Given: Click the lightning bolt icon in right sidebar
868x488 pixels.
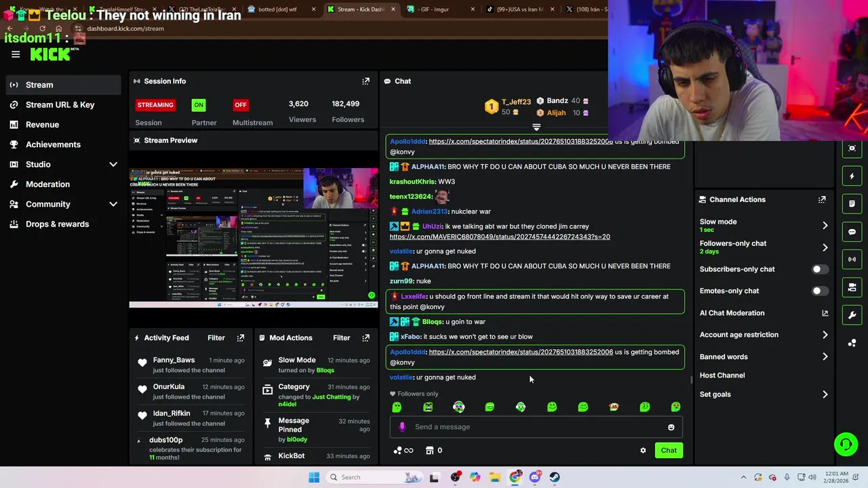Looking at the screenshot, I should 852,176.
